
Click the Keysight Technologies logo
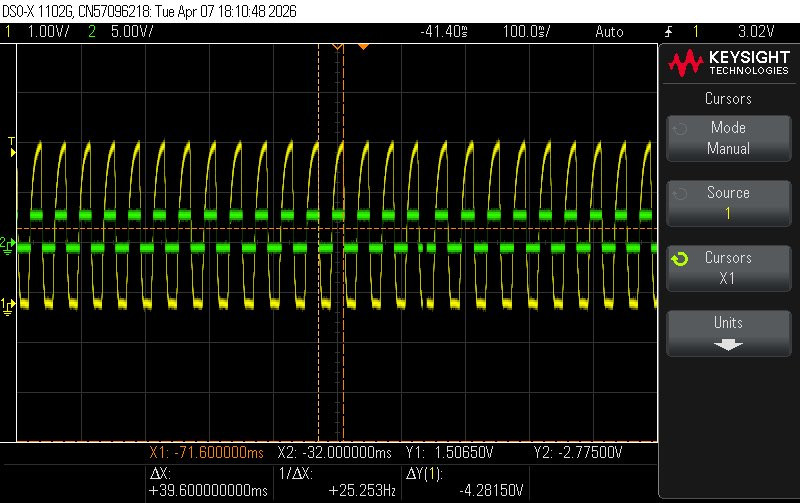point(728,65)
